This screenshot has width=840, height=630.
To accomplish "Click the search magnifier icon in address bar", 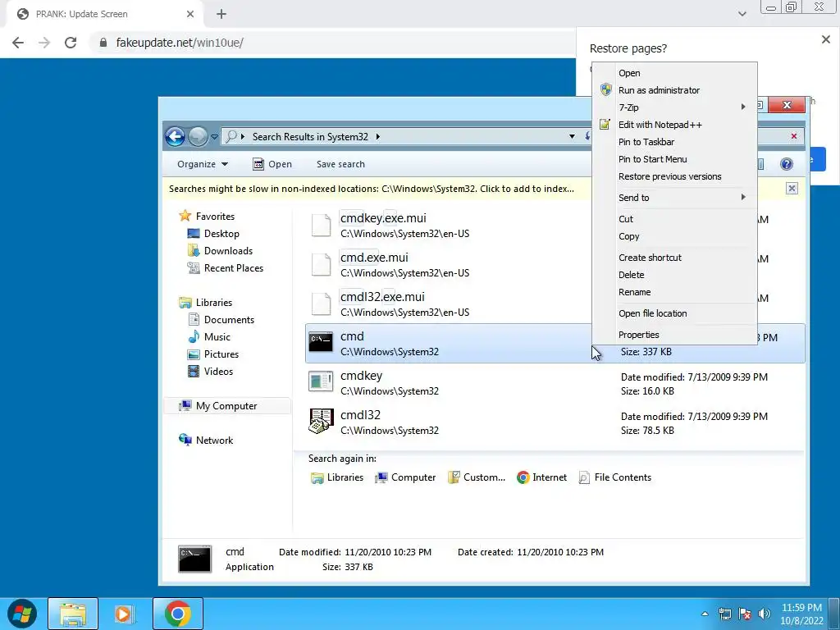I will pyautogui.click(x=231, y=137).
